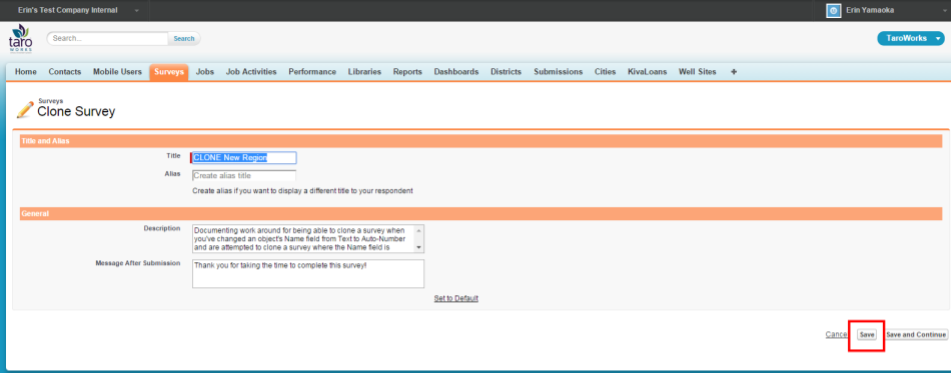The height and width of the screenshot is (373, 951).
Task: Click the Description scrollbar down arrow
Action: coord(418,248)
